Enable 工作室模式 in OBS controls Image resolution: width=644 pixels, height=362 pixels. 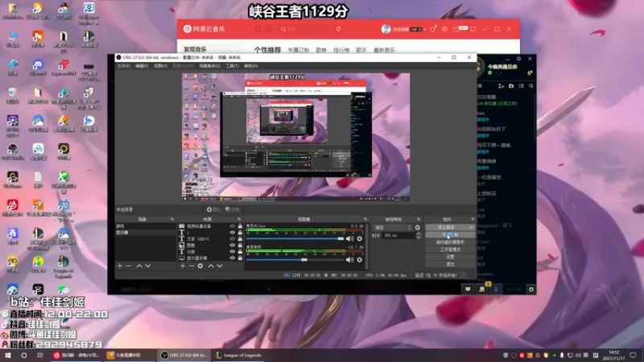coord(450,249)
